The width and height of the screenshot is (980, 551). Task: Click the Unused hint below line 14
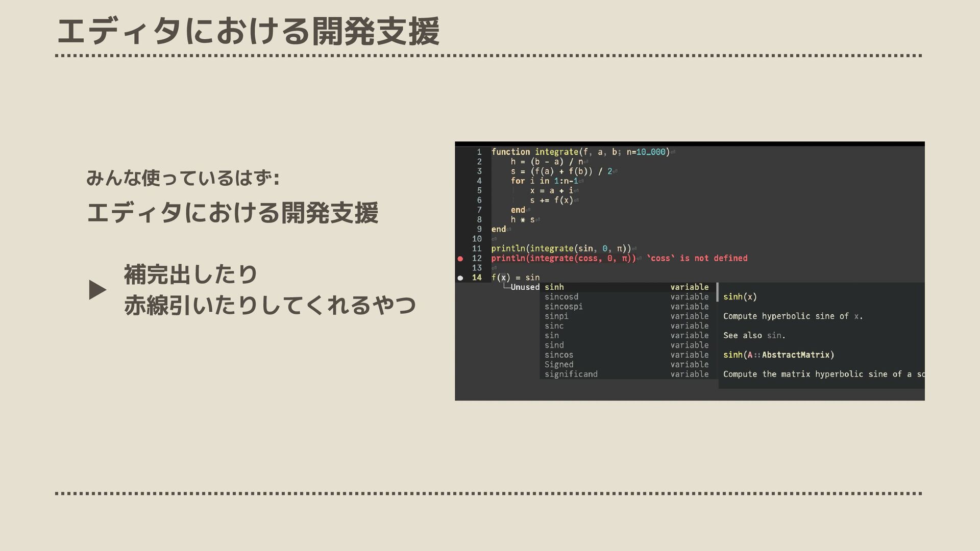coord(525,287)
